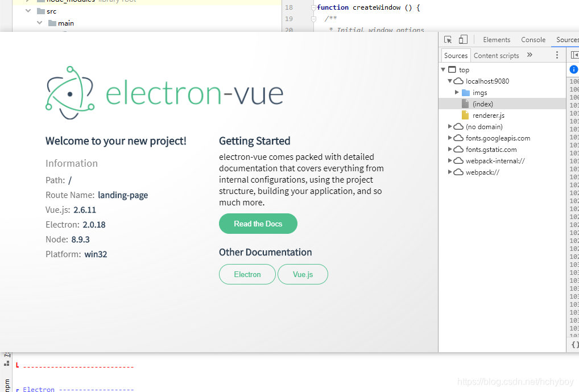Click the top window frame icon
The width and height of the screenshot is (579, 392).
click(x=452, y=69)
